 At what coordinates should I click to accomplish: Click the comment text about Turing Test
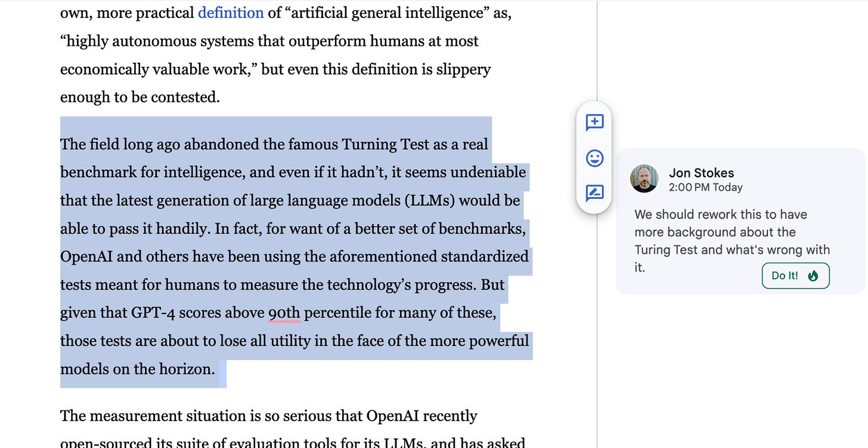[732, 241]
